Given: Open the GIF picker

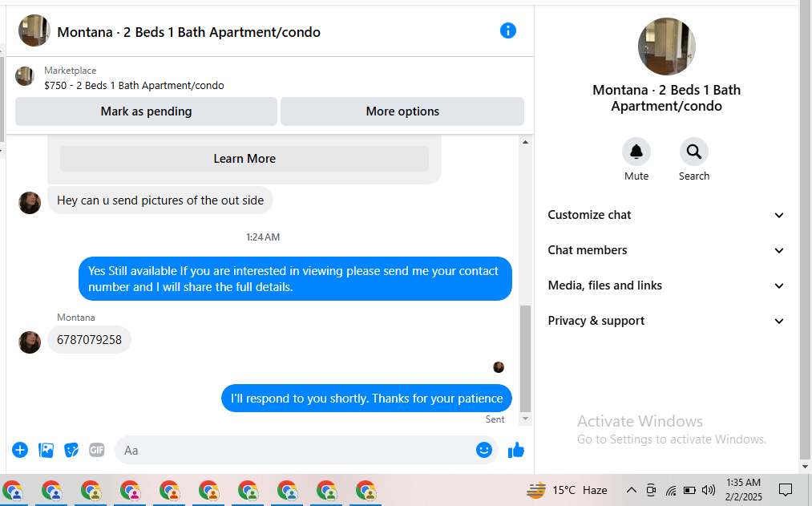Looking at the screenshot, I should 97,450.
